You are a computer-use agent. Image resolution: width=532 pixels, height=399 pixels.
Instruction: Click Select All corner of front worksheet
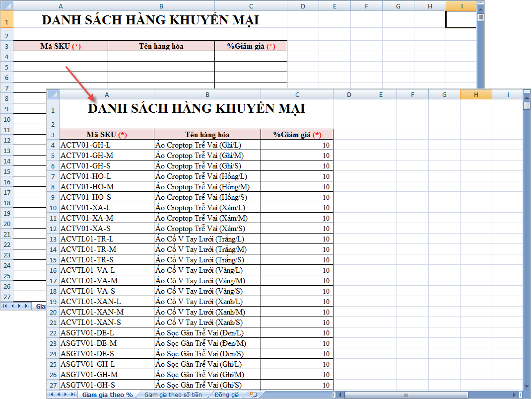tap(53, 94)
